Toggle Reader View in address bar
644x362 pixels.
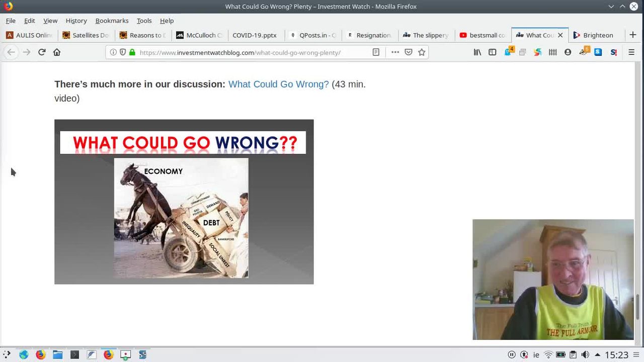point(376,52)
